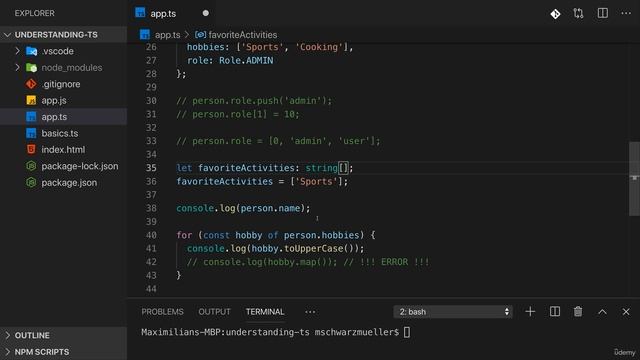Split the editor to the right
The height and width of the screenshot is (360, 640).
point(602,13)
